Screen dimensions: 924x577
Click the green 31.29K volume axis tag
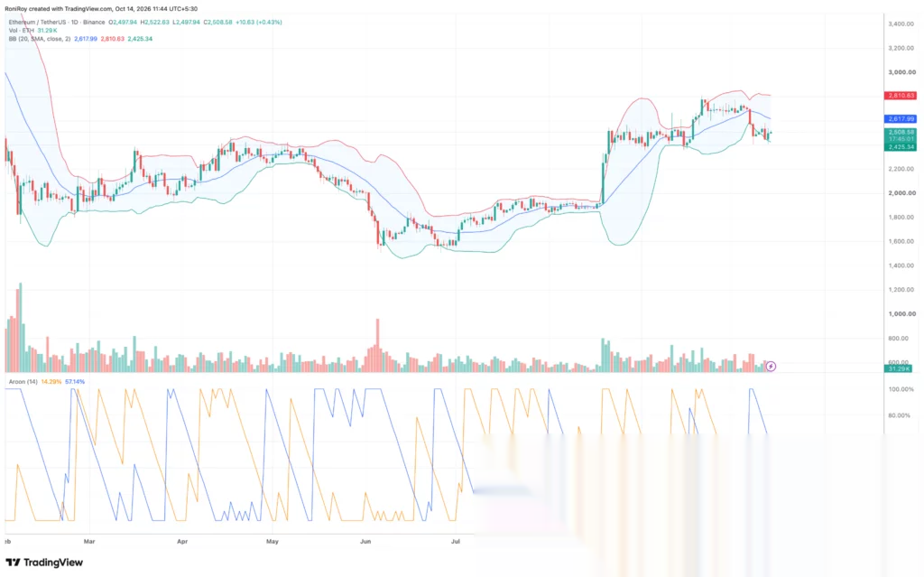click(x=899, y=368)
